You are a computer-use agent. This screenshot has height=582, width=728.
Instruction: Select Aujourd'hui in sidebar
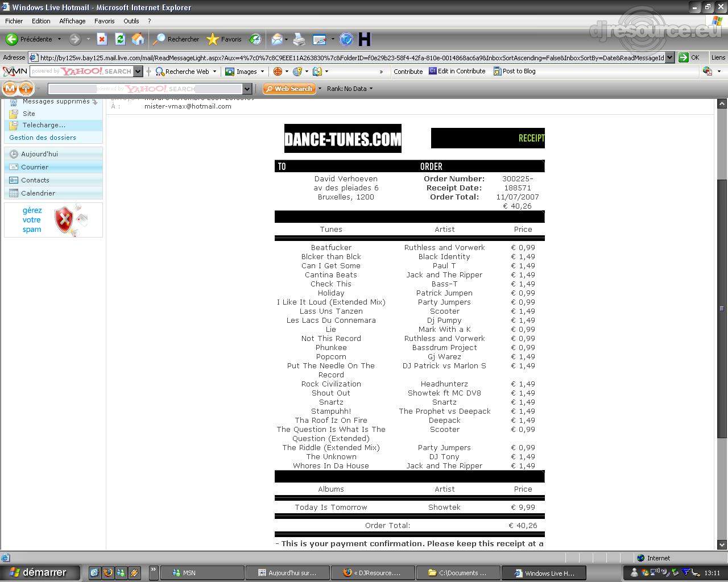click(53, 154)
